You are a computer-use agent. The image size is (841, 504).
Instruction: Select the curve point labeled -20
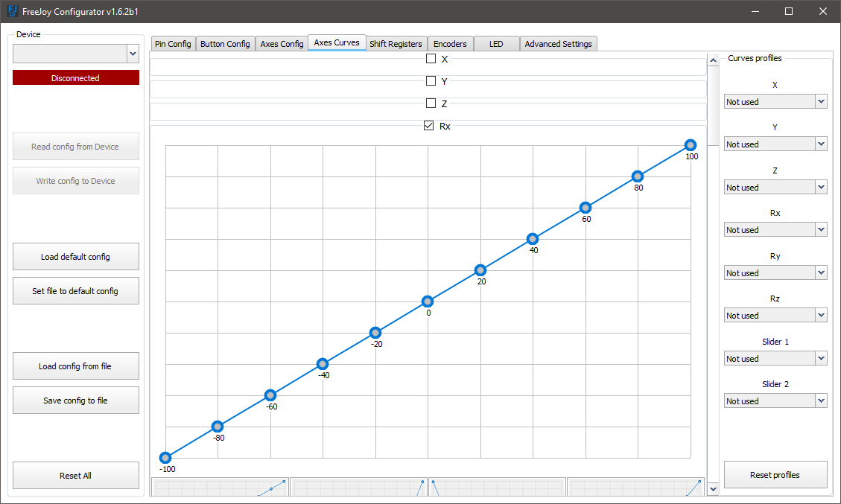click(x=375, y=333)
